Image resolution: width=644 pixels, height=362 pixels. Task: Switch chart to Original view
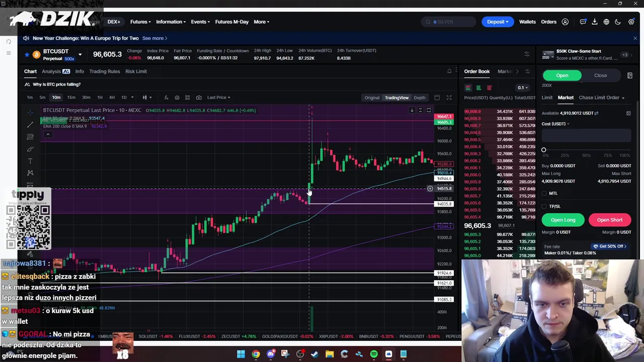click(x=372, y=98)
